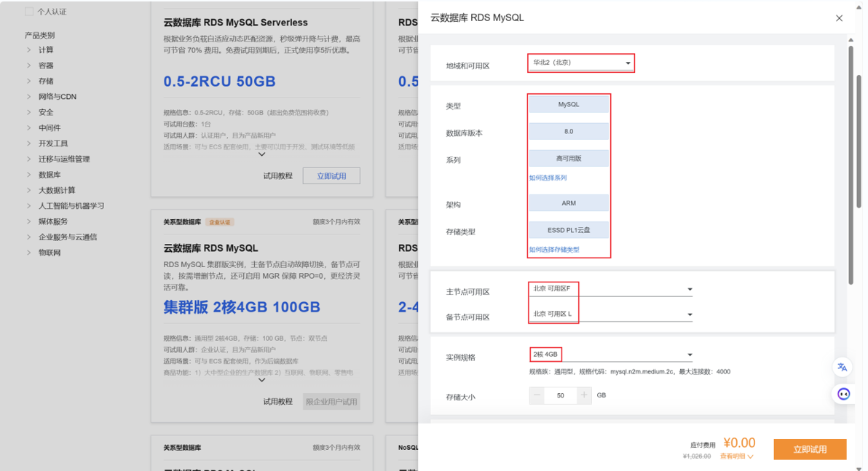Click 立即试用 on the Serverless card

[x=331, y=176]
